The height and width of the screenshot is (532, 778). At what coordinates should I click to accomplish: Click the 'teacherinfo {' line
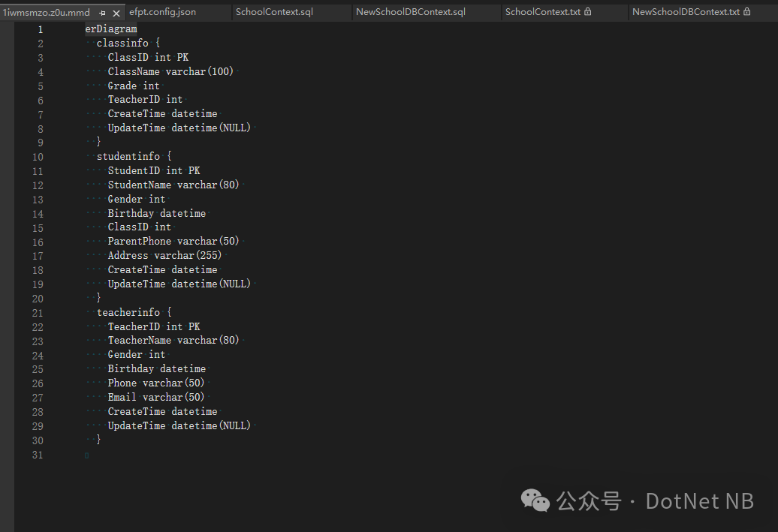tap(134, 312)
